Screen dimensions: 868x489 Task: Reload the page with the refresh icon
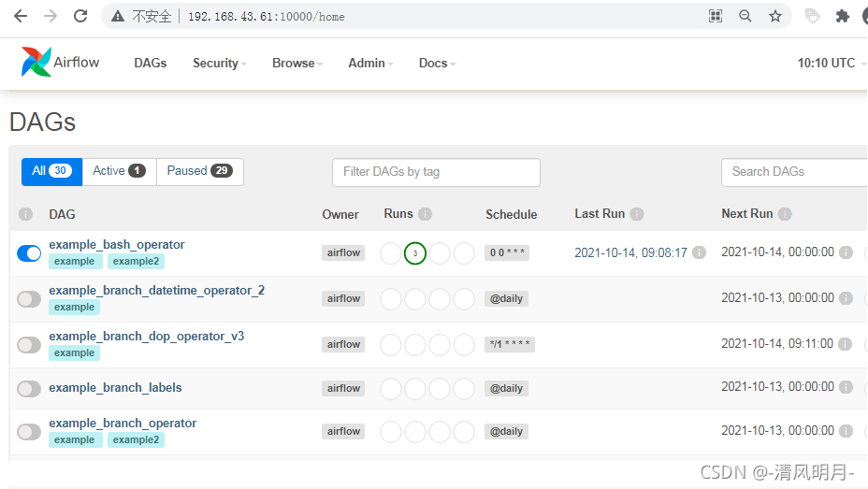(x=80, y=16)
